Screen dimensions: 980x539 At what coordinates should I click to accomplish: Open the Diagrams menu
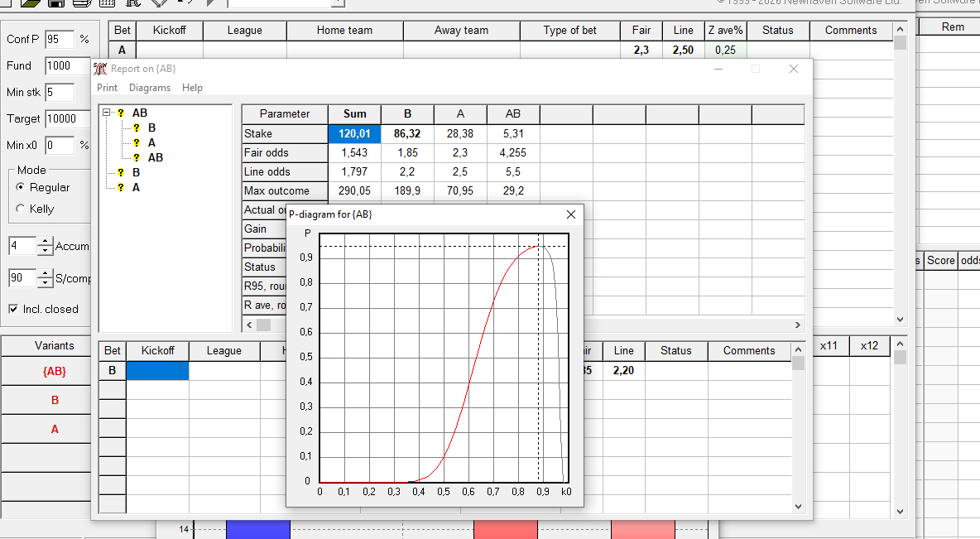pyautogui.click(x=150, y=88)
